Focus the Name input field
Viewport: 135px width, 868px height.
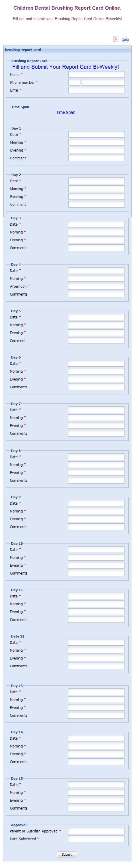pyautogui.click(x=96, y=74)
